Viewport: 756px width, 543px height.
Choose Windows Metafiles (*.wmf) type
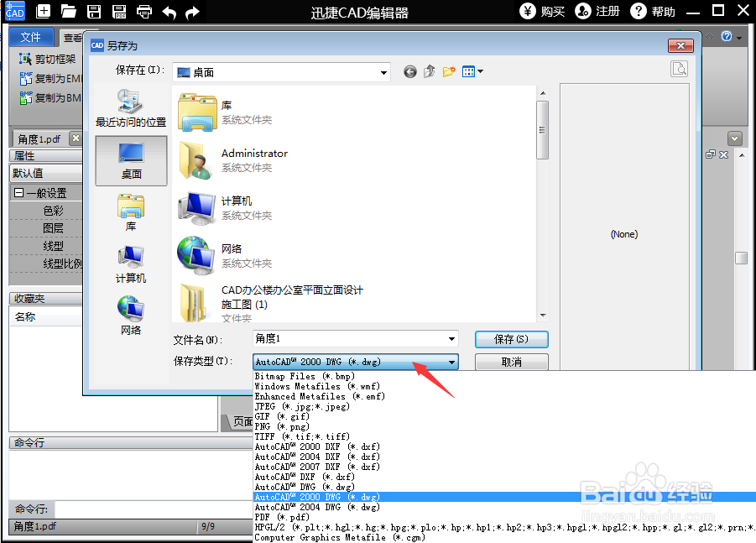[x=317, y=386]
